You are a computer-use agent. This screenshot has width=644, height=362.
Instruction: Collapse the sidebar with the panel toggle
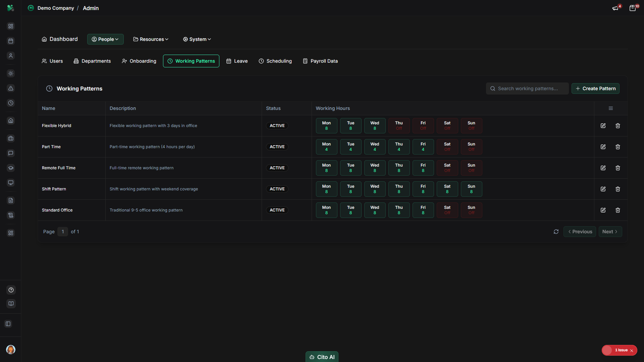click(8, 324)
